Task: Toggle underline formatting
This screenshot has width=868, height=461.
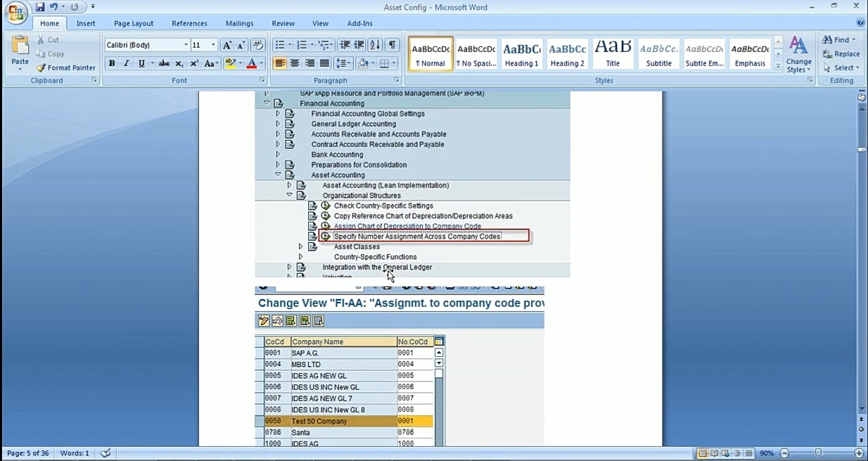Action: click(x=141, y=63)
